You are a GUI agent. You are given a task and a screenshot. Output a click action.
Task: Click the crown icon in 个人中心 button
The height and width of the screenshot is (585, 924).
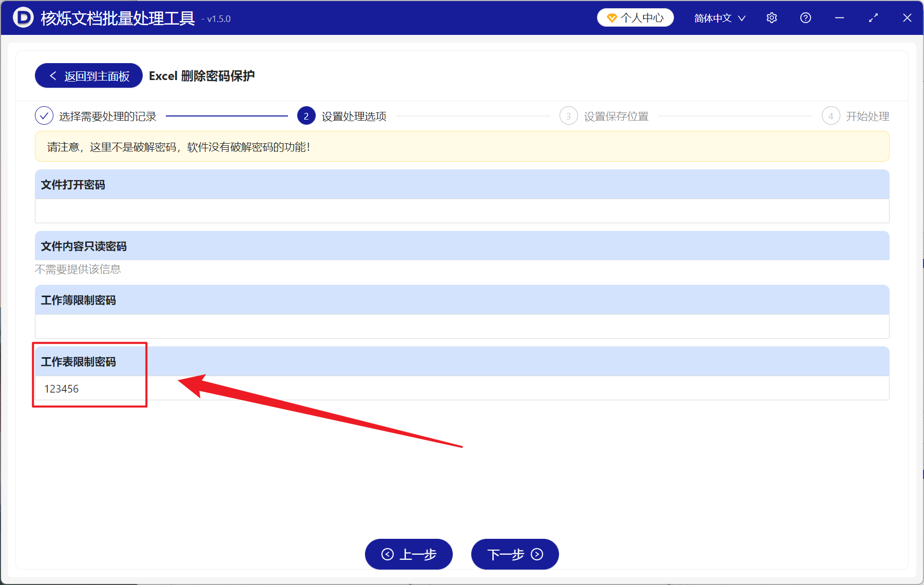coord(611,17)
